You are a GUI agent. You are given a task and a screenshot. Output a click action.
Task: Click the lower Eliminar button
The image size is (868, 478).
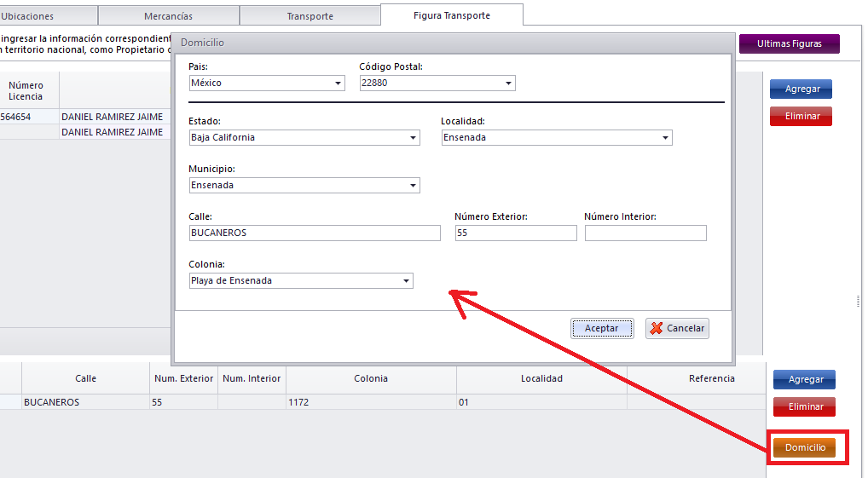coord(804,406)
